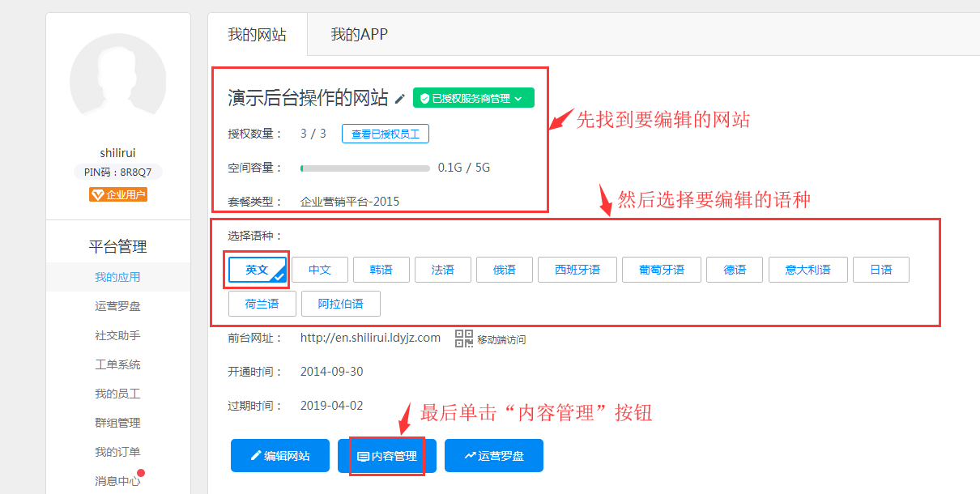980x494 pixels.
Task: Click the 编辑网站 button
Action: (x=280, y=456)
